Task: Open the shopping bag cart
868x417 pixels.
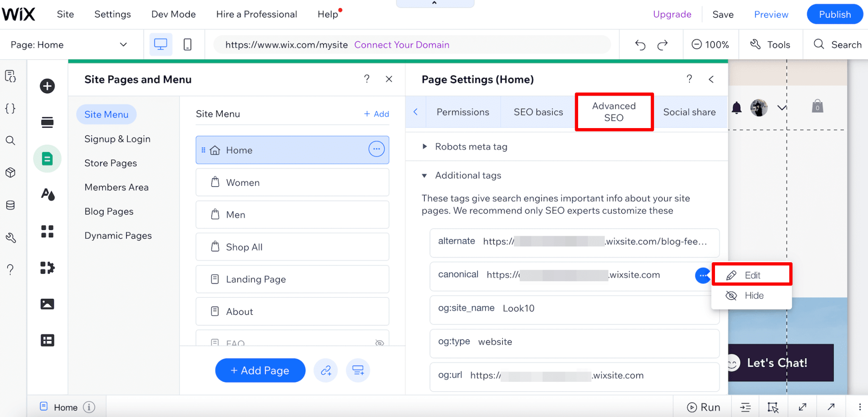Action: [818, 106]
